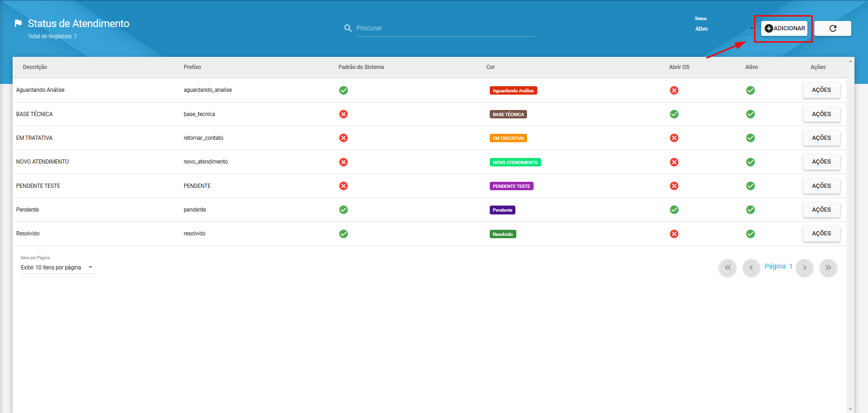Click Padrão do Sistema check for Pendente

(343, 210)
